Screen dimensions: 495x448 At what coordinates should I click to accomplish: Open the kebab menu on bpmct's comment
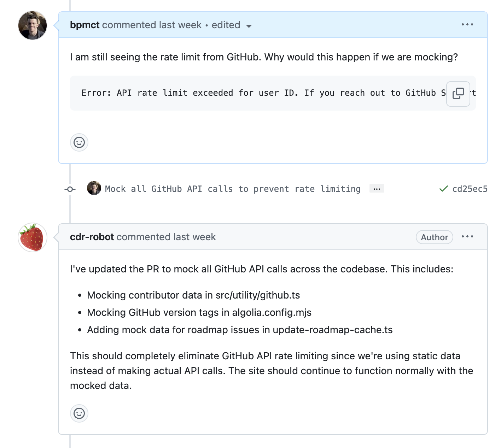(467, 24)
